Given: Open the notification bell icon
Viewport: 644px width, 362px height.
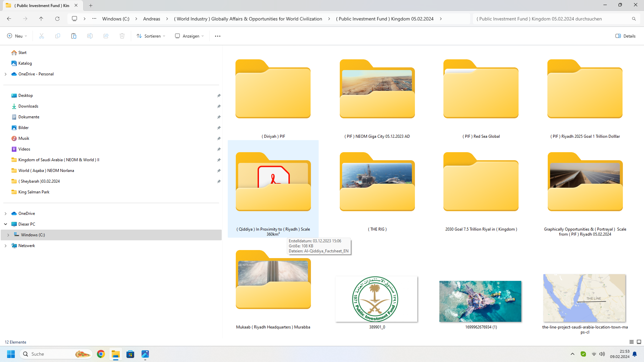Looking at the screenshot, I should tap(635, 354).
